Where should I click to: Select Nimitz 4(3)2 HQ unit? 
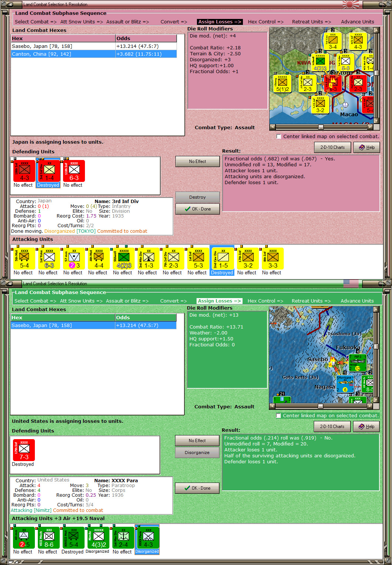98,538
